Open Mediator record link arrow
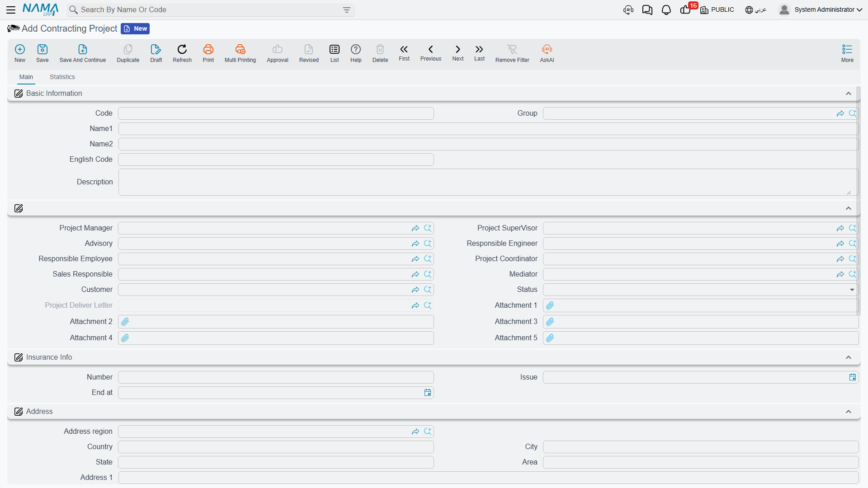The height and width of the screenshot is (488, 868). click(x=840, y=274)
